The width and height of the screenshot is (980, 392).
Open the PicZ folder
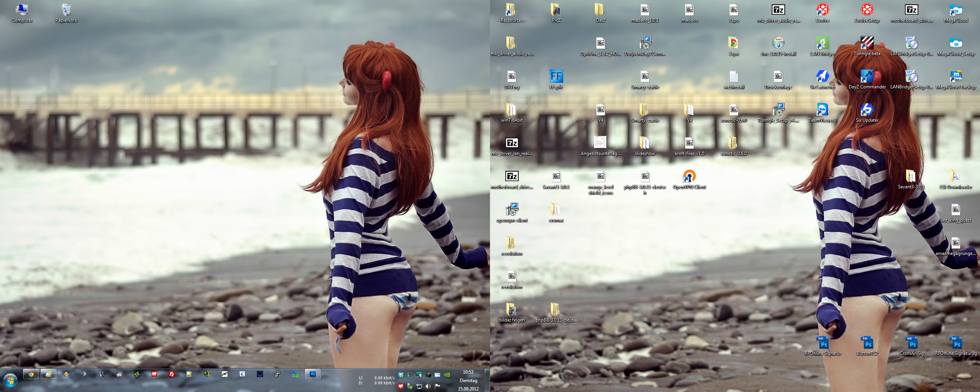pos(556,13)
